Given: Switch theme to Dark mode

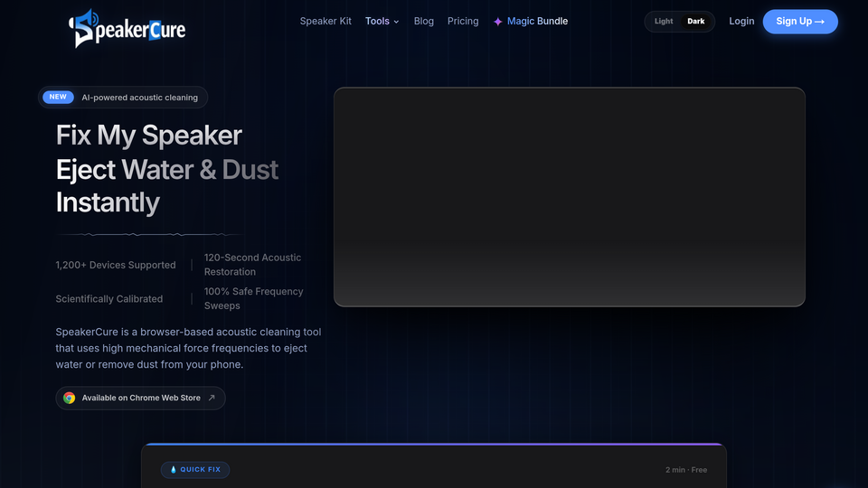Looking at the screenshot, I should pos(696,22).
